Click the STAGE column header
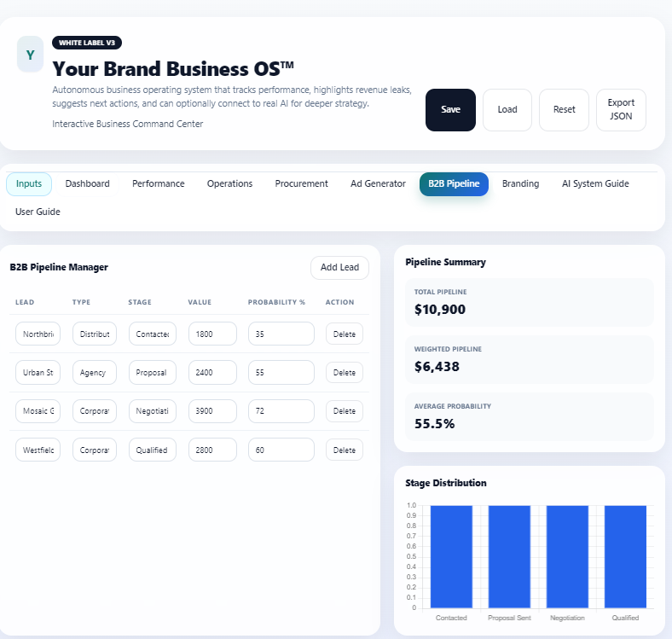The height and width of the screenshot is (639, 672). click(140, 302)
